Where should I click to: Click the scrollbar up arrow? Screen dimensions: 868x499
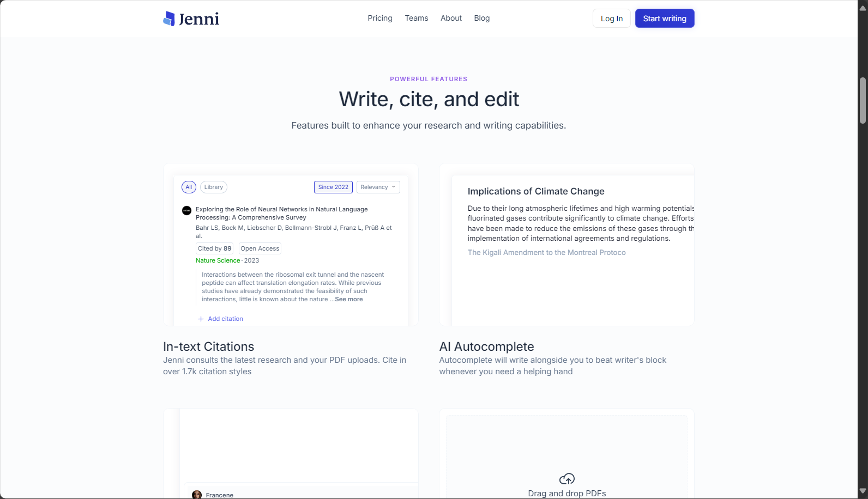point(863,7)
